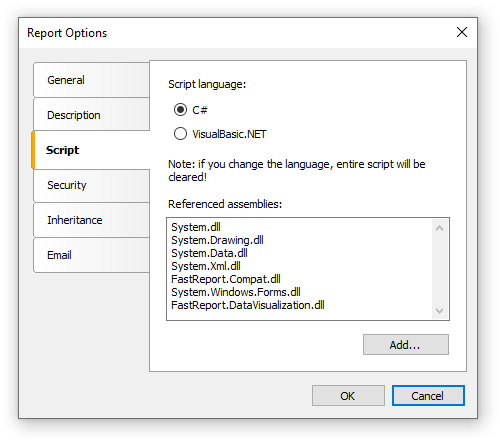Select the Script tab
Viewport: 500px width, 442px height.
[91, 150]
